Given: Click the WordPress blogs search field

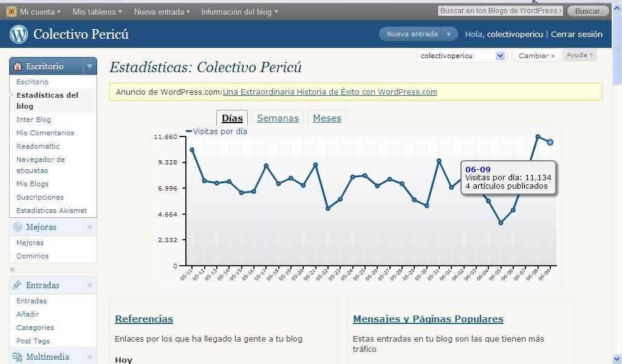Looking at the screenshot, I should 500,11.
